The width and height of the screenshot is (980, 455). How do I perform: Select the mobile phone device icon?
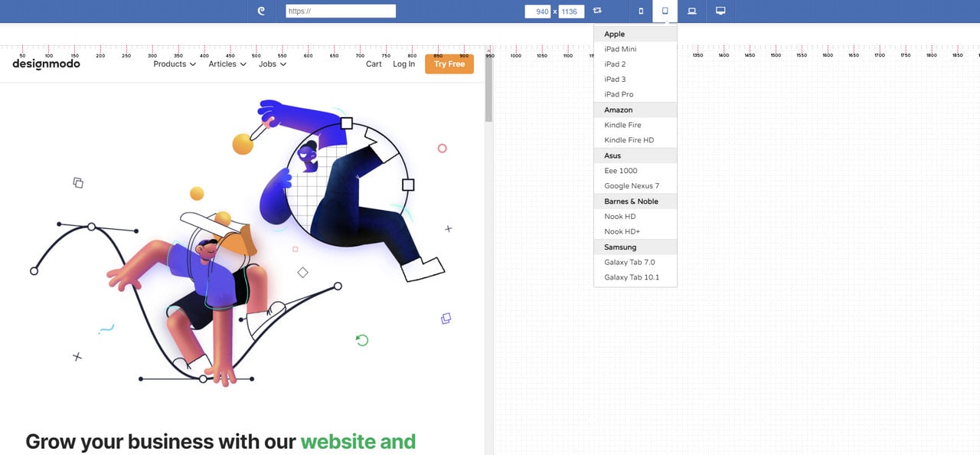click(x=641, y=11)
